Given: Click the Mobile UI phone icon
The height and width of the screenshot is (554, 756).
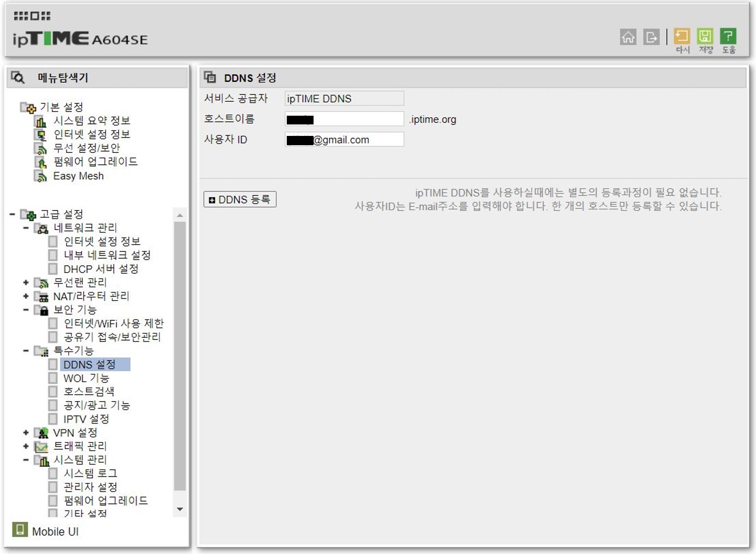Looking at the screenshot, I should [20, 529].
